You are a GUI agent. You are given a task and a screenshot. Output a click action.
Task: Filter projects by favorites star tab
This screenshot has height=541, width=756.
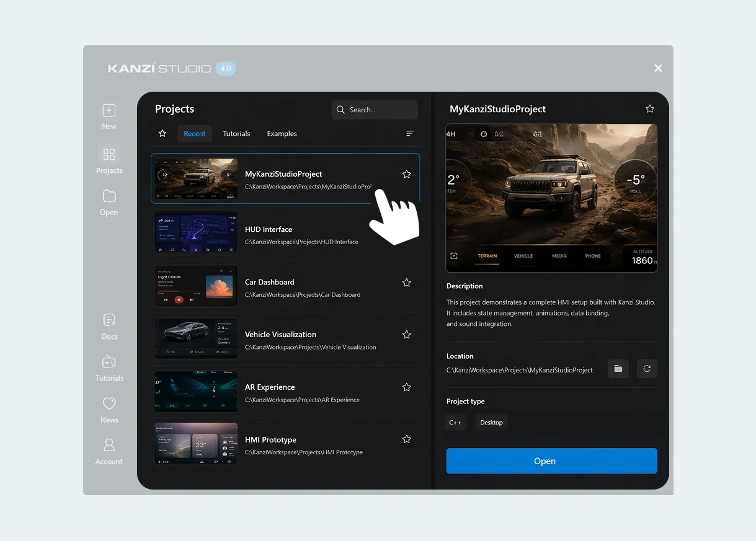coord(162,133)
